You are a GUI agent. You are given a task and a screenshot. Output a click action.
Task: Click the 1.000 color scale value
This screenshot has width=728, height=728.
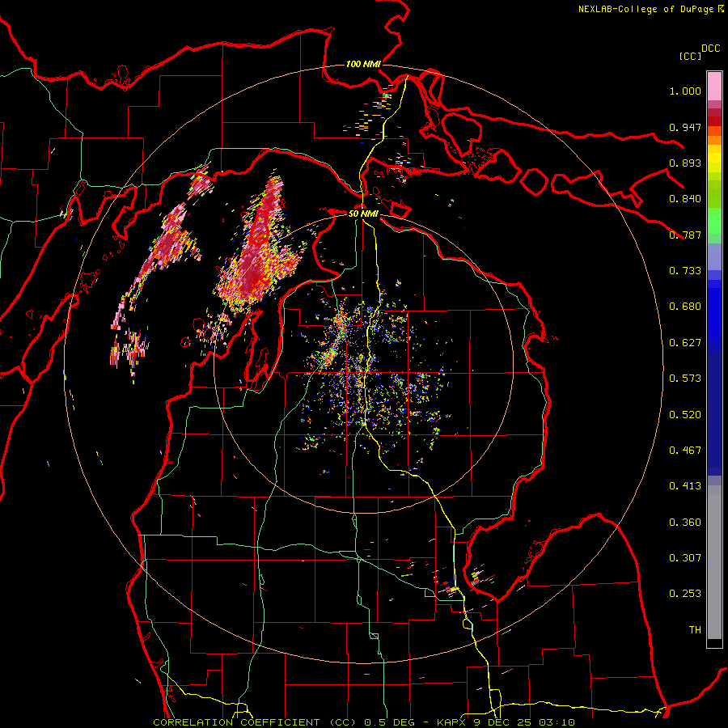pos(685,91)
